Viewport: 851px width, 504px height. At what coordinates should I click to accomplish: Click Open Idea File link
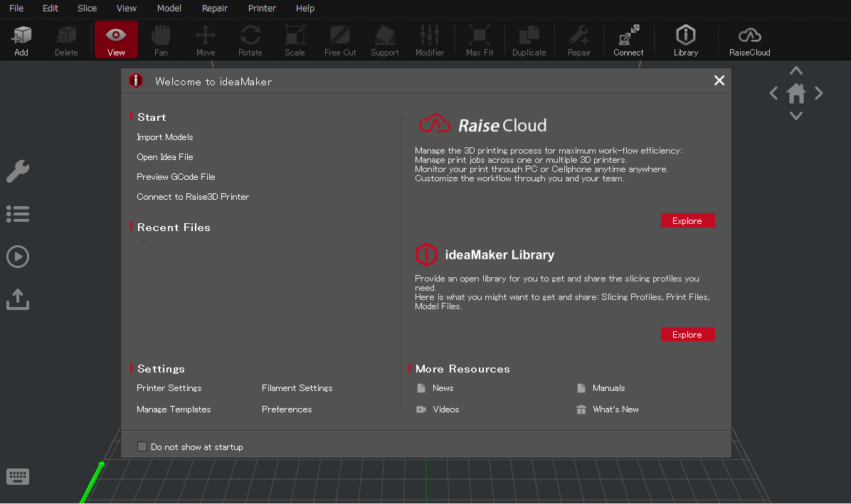(x=165, y=156)
